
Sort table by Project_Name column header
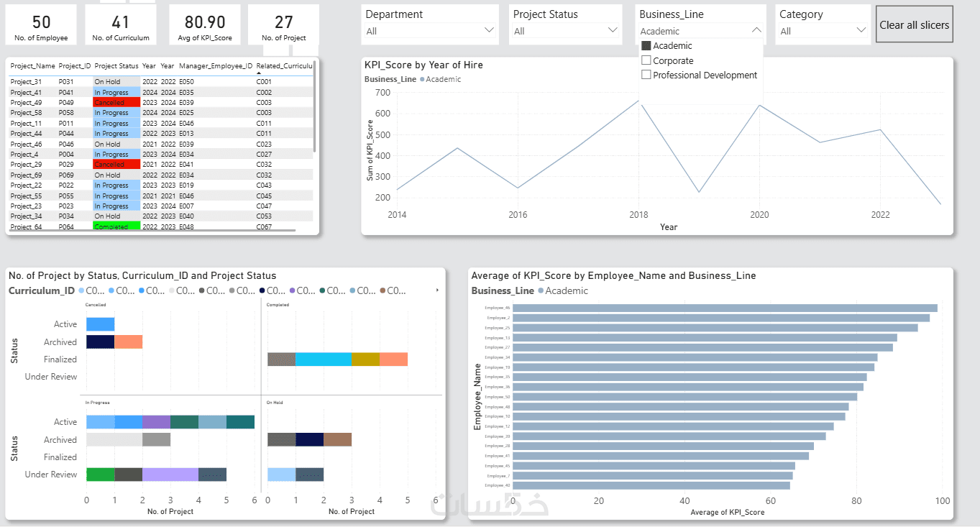[33, 65]
